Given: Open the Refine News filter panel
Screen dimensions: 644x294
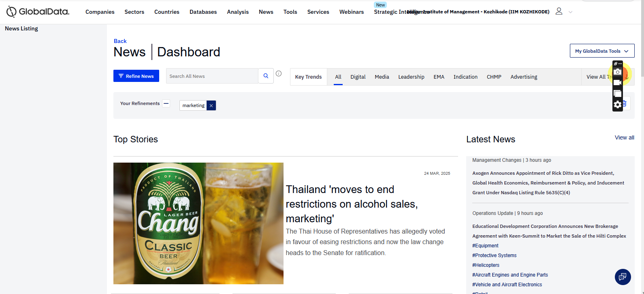Looking at the screenshot, I should point(136,76).
